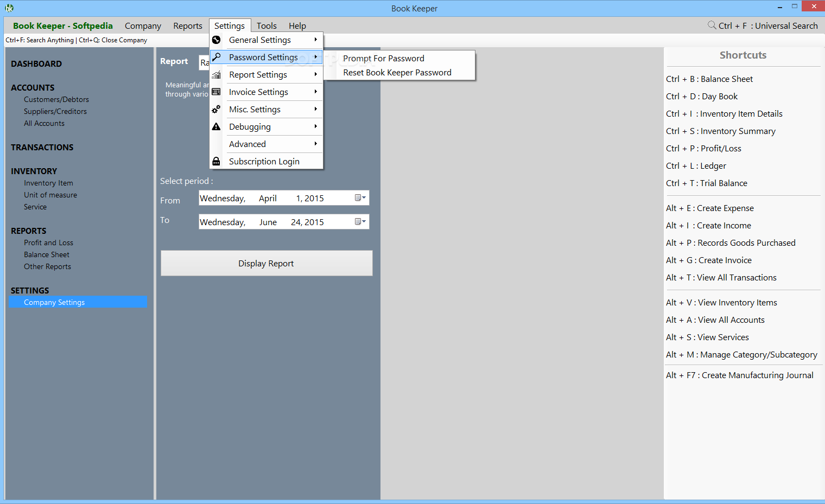The image size is (825, 504).
Task: Click Alt + S : View Services shortcut
Action: 707,337
